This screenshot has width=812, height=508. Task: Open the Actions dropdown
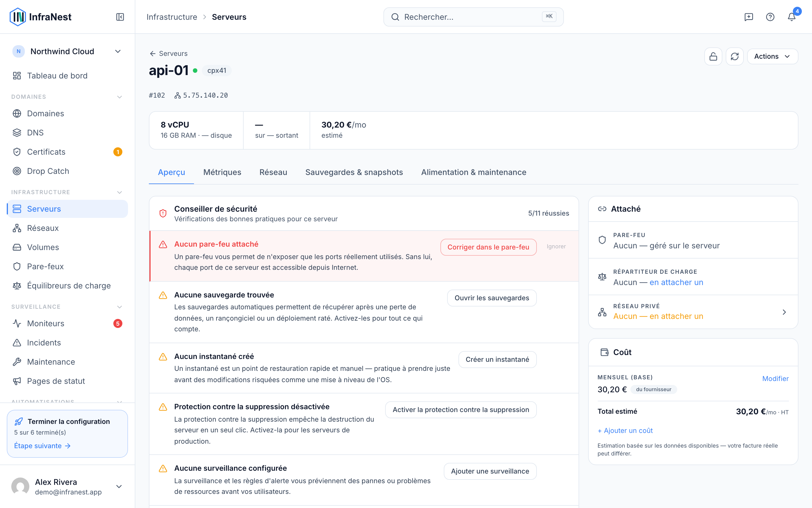(773, 56)
